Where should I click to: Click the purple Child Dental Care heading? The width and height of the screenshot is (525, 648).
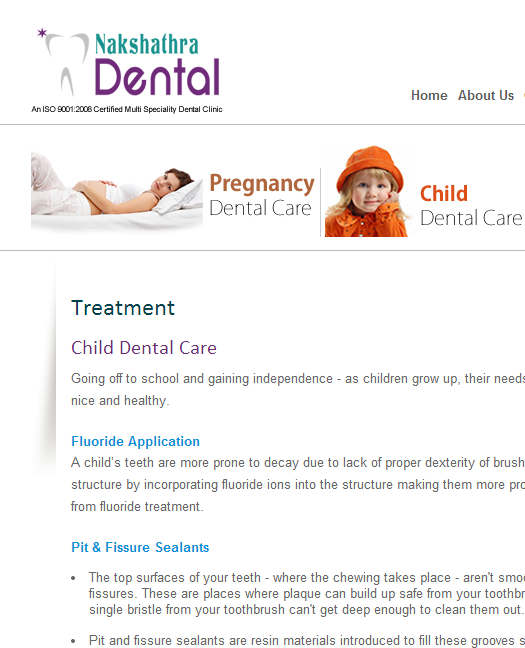144,348
